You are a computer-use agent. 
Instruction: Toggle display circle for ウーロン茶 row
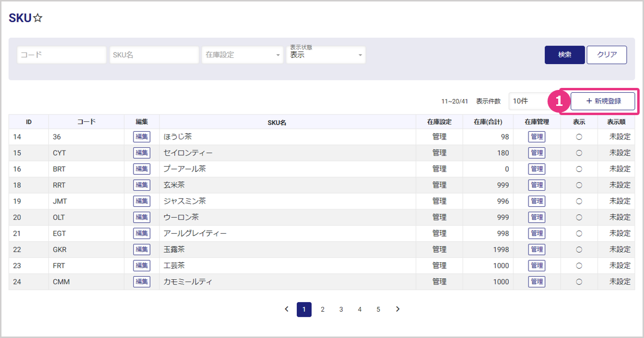pos(579,217)
